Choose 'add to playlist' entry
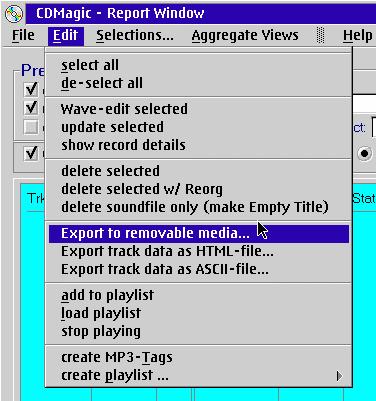This screenshot has height=401, width=376. pyautogui.click(x=198, y=295)
